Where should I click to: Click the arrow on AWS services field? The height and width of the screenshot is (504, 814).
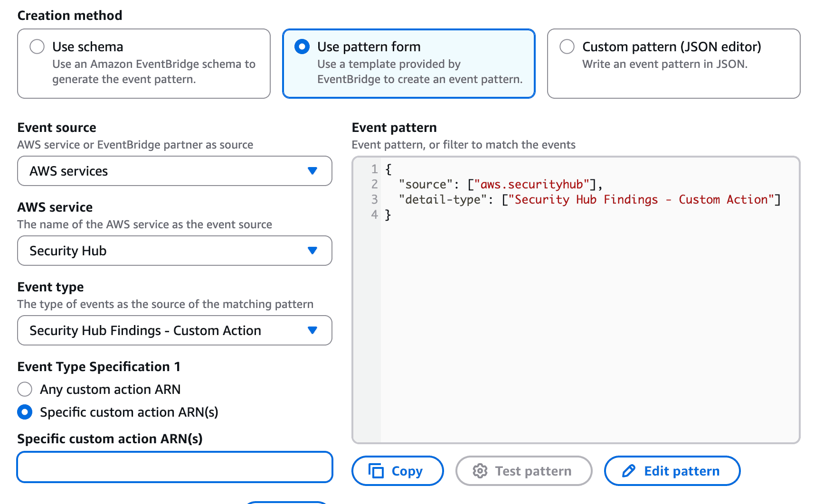tap(312, 171)
